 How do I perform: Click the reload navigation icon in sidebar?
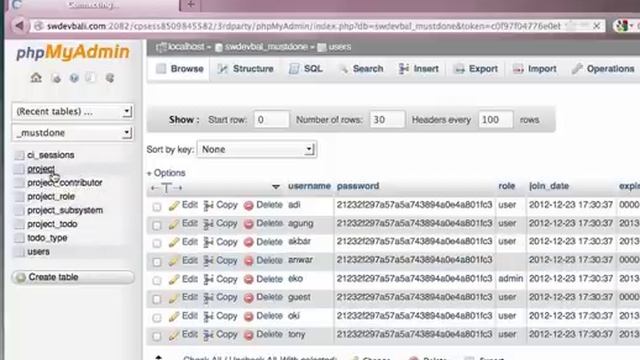coord(110,78)
